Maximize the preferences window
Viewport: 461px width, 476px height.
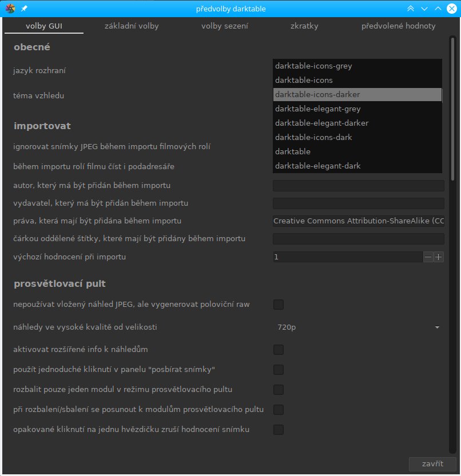click(x=438, y=9)
